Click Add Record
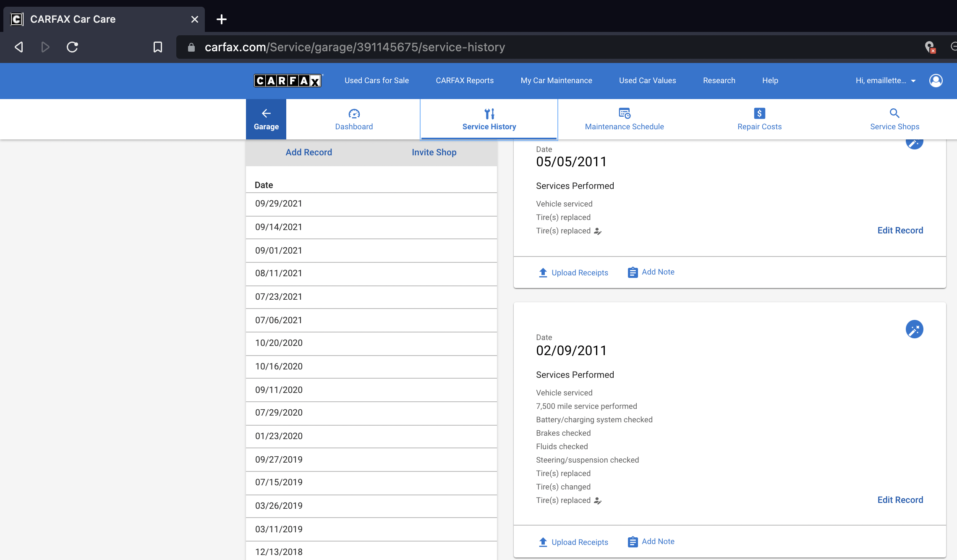957x560 pixels. tap(309, 152)
